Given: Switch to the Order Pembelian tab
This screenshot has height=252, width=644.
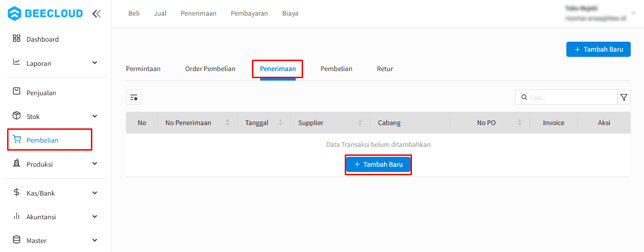Looking at the screenshot, I should 210,69.
